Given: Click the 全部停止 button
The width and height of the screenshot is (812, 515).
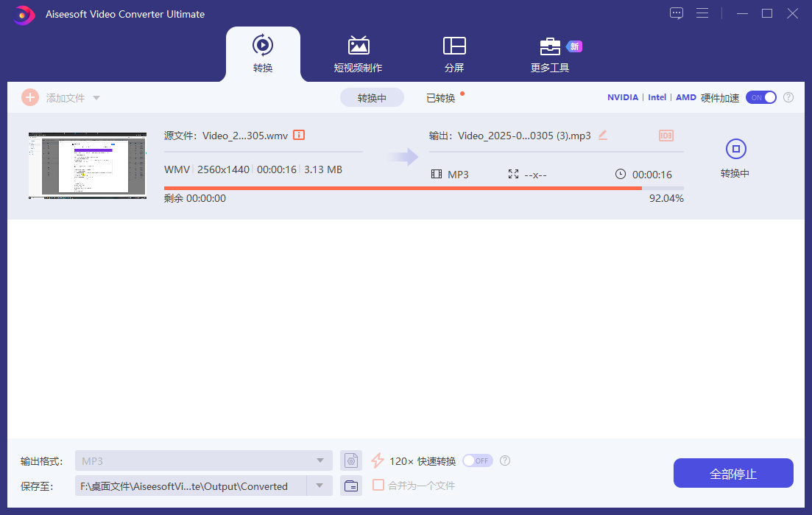Looking at the screenshot, I should 733,473.
